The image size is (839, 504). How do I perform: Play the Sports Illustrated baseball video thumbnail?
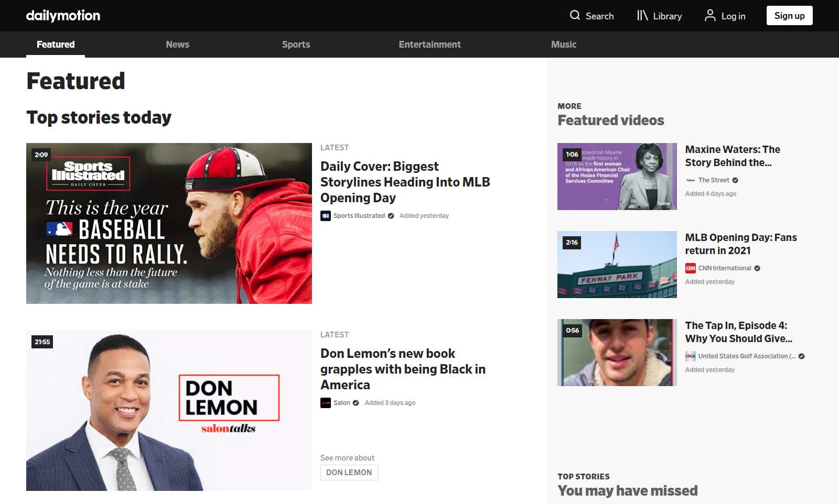point(169,223)
